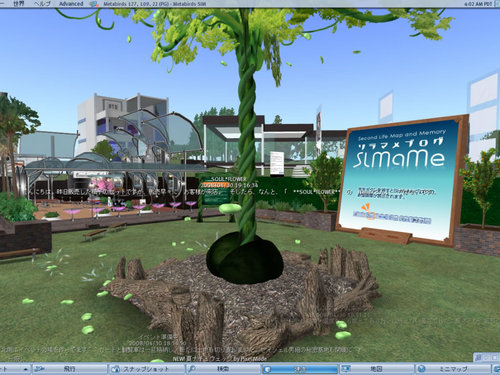Click the white notice sign behind beanstalk
Viewport: 500px width, 375px height.
[x=277, y=163]
